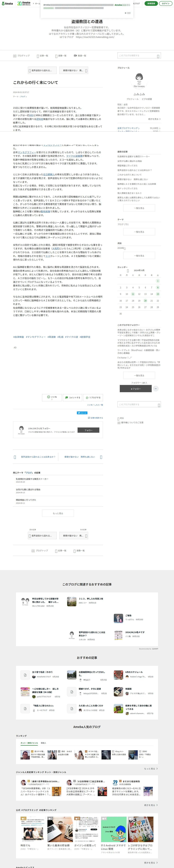Open プロフィール link under ふみふみ

[132, 99]
